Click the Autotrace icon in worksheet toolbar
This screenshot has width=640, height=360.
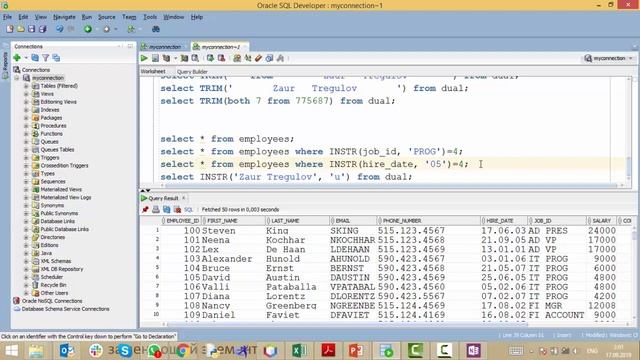tap(184, 58)
